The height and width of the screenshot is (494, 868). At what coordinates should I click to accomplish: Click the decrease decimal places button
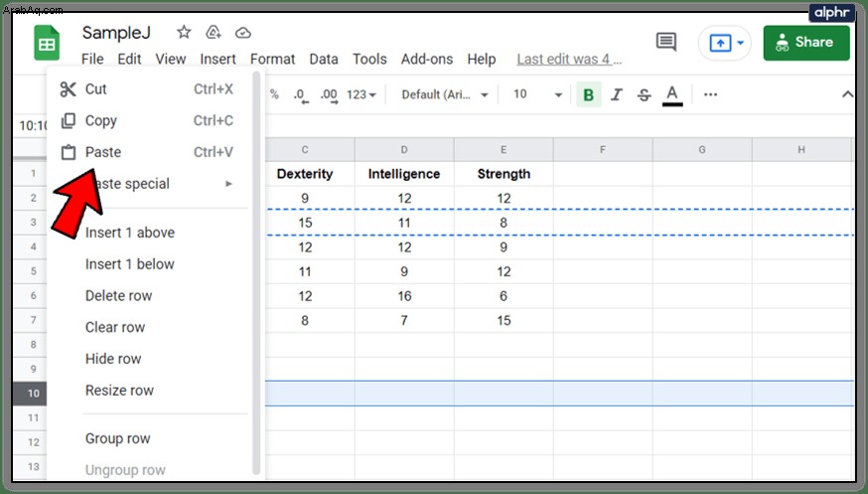(x=301, y=95)
